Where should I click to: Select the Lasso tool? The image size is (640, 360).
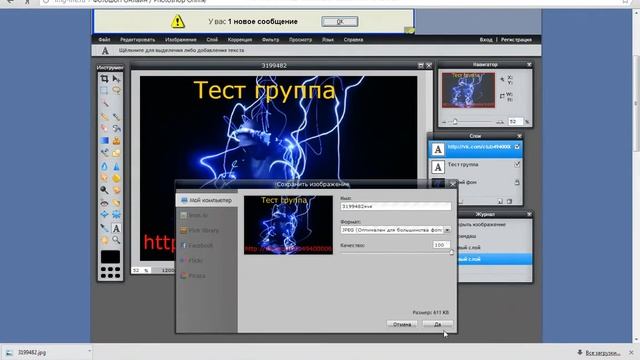tap(116, 90)
